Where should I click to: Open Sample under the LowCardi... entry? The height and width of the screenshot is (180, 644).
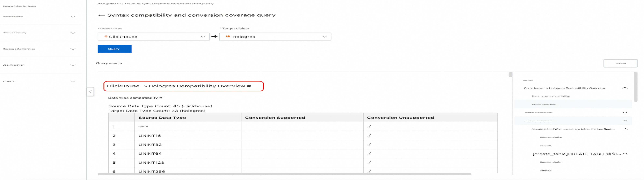click(x=545, y=145)
